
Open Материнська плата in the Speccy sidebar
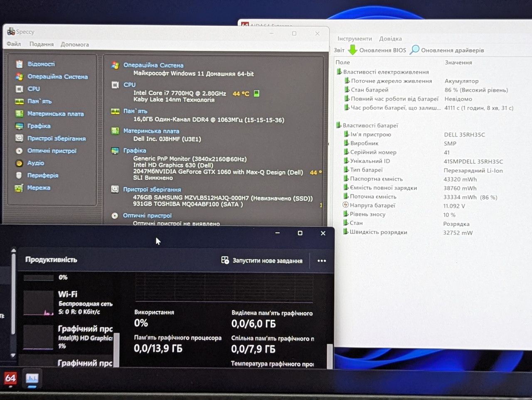pyautogui.click(x=55, y=114)
